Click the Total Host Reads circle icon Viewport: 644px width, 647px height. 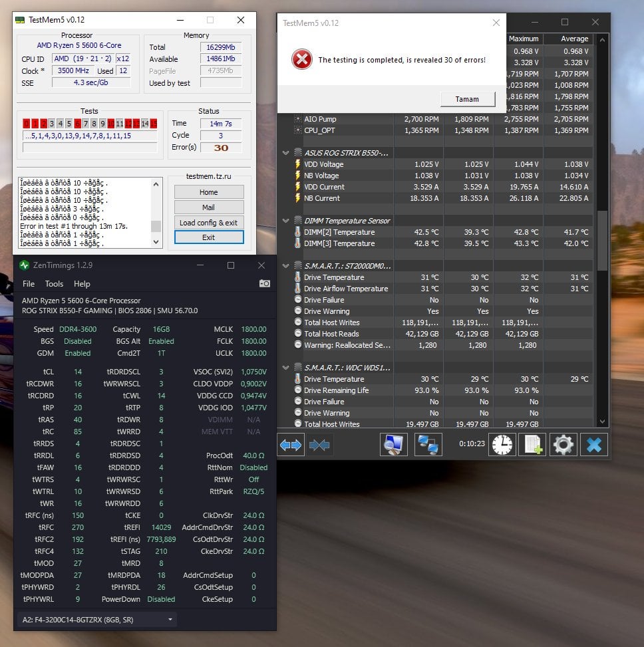tap(297, 333)
